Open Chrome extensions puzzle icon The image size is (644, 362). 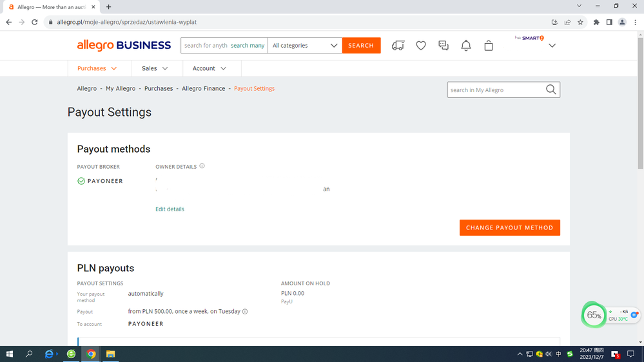click(596, 22)
